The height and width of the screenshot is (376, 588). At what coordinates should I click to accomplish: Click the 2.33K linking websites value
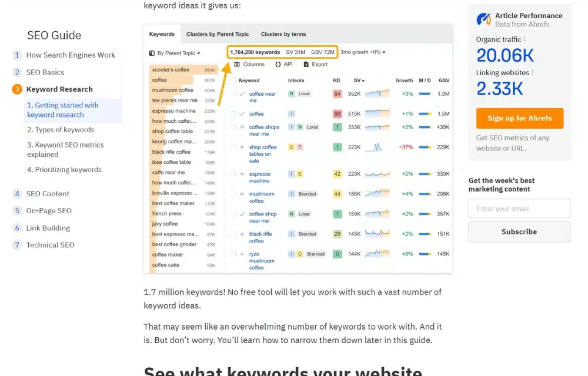[x=499, y=89]
